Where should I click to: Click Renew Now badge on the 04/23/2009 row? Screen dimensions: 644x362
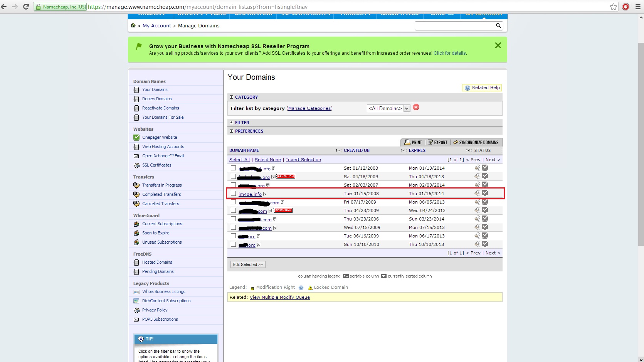click(283, 210)
